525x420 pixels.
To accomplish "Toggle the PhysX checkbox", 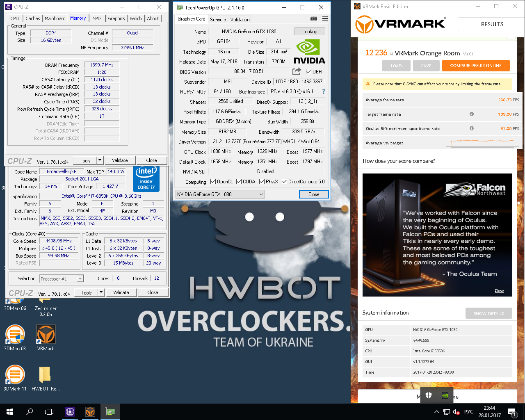I will tap(262, 181).
